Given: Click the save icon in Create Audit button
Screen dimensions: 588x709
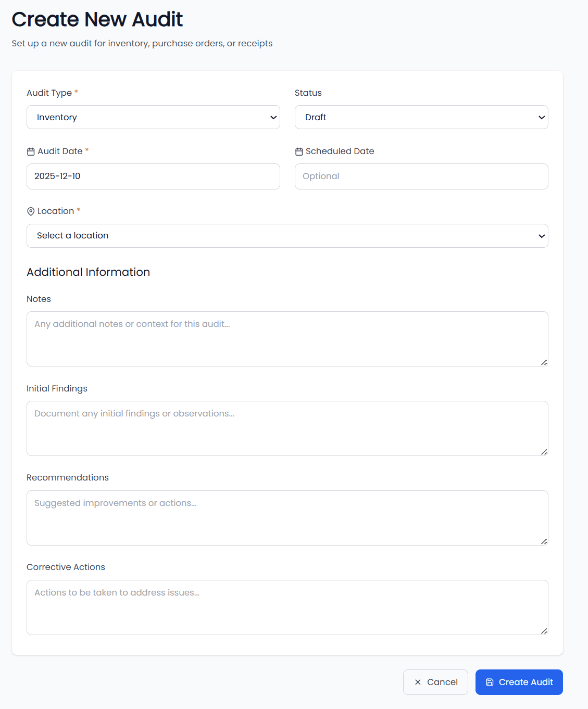Looking at the screenshot, I should [490, 682].
